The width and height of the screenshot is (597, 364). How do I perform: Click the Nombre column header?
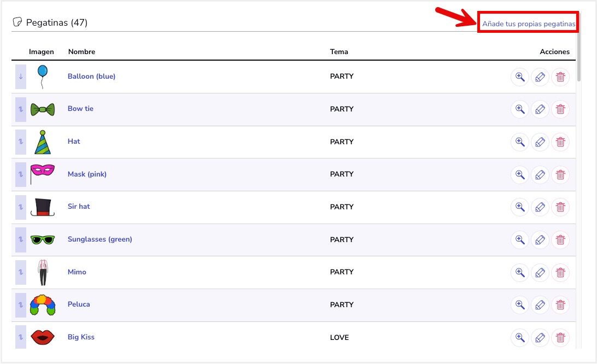point(81,52)
